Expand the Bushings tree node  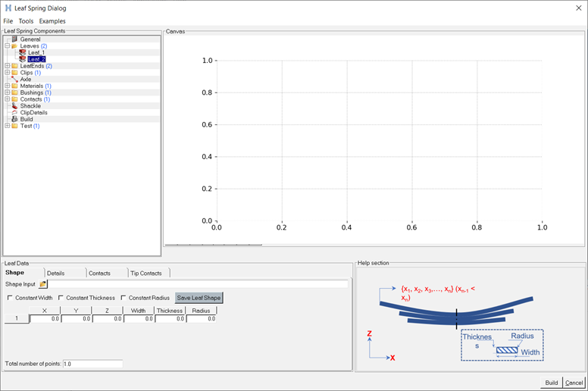click(x=7, y=92)
